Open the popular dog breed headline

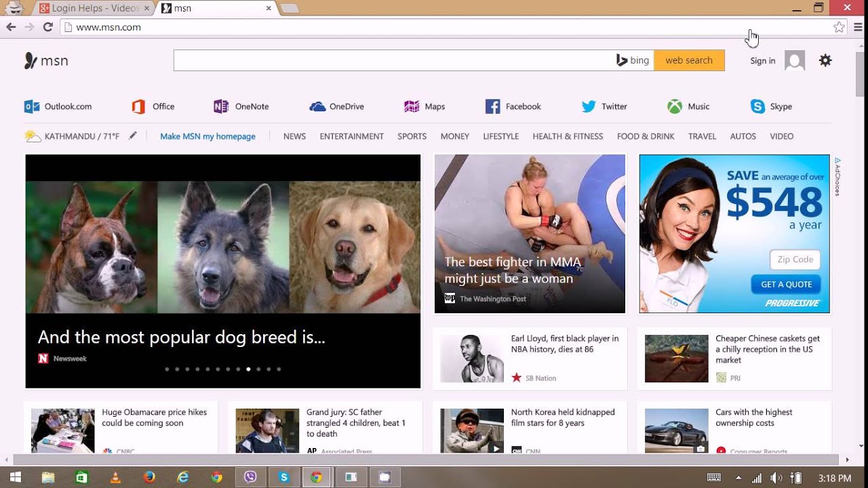(182, 337)
